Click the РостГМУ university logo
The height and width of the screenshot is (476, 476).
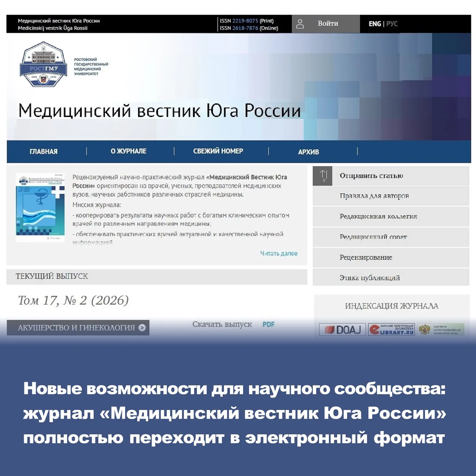pos(43,64)
